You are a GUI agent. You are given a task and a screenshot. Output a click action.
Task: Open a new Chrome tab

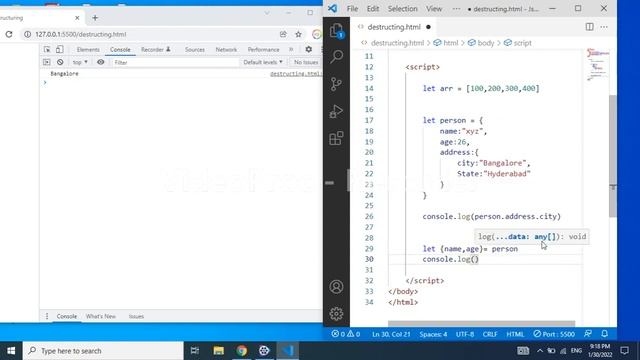click(x=95, y=18)
